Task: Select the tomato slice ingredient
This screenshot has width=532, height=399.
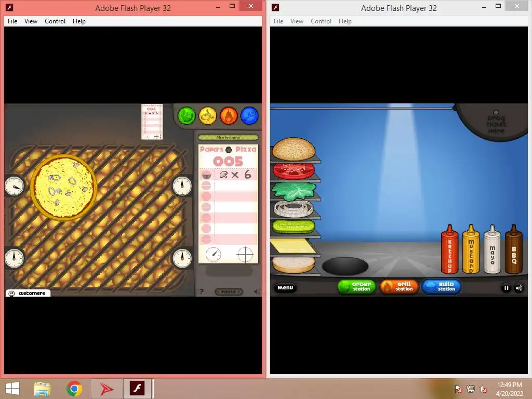Action: pyautogui.click(x=294, y=170)
